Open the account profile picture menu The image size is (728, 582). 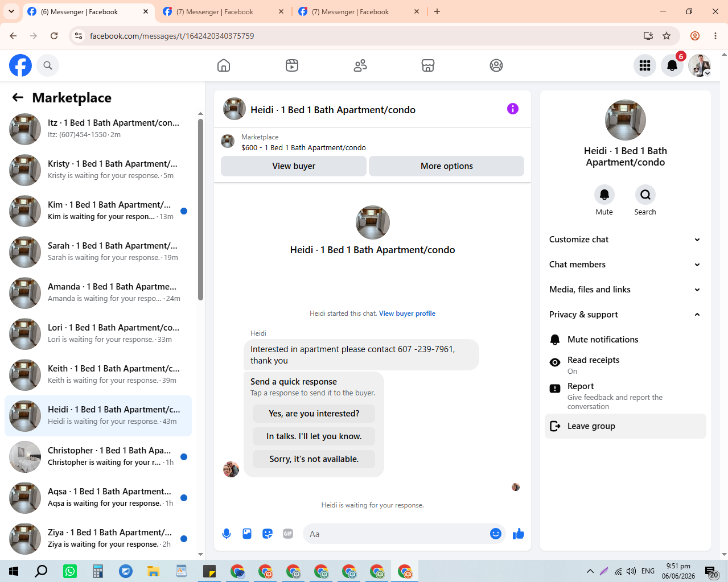click(700, 65)
